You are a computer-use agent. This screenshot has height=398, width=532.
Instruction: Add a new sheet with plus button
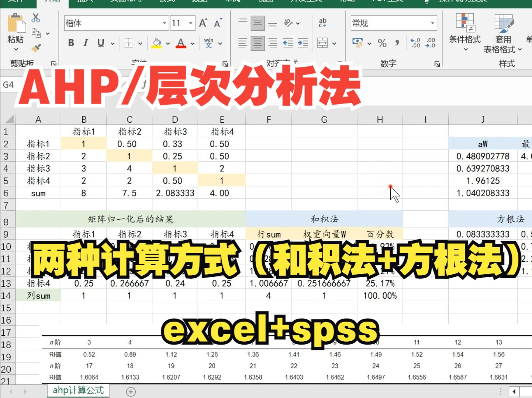point(131,392)
